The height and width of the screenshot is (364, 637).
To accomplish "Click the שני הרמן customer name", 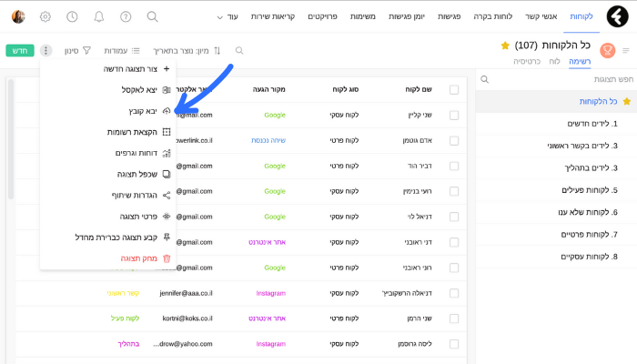I will (420, 318).
